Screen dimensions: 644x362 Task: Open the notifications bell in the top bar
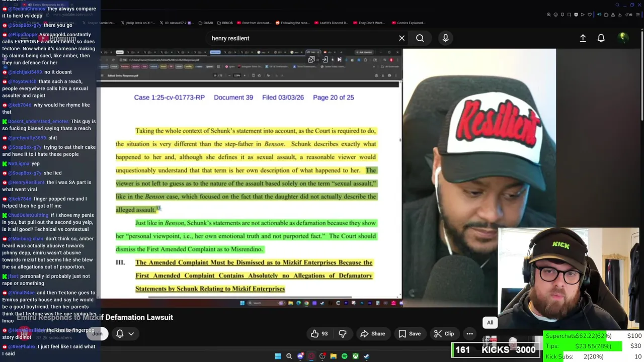point(601,38)
